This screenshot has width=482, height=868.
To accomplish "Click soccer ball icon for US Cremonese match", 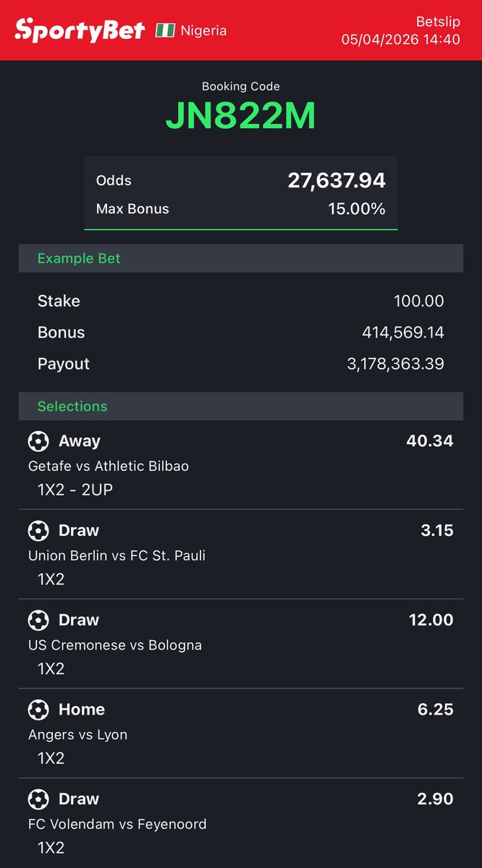I will (38, 620).
